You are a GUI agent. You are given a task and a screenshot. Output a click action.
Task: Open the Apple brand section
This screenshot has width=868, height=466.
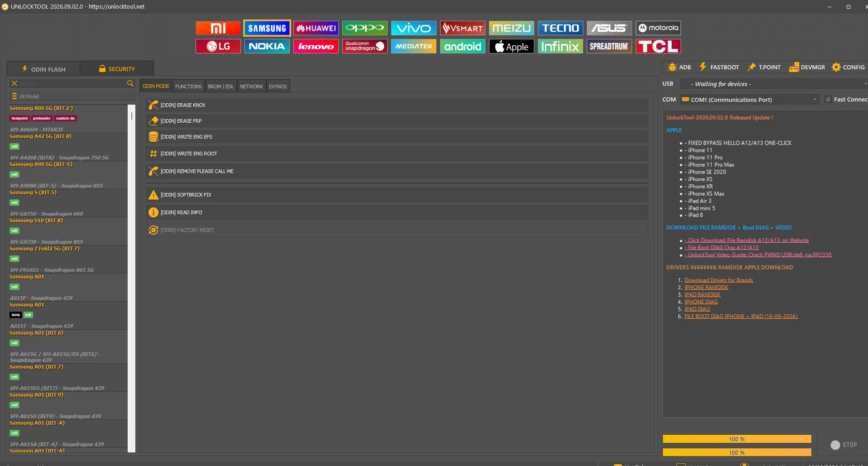(x=511, y=46)
